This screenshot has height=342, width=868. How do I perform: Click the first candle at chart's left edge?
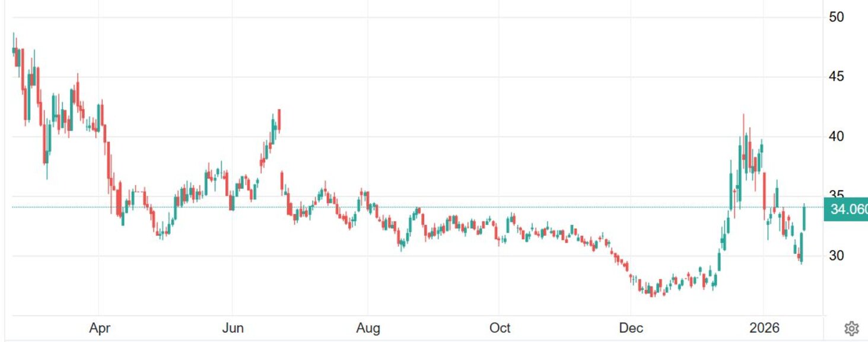(x=14, y=50)
